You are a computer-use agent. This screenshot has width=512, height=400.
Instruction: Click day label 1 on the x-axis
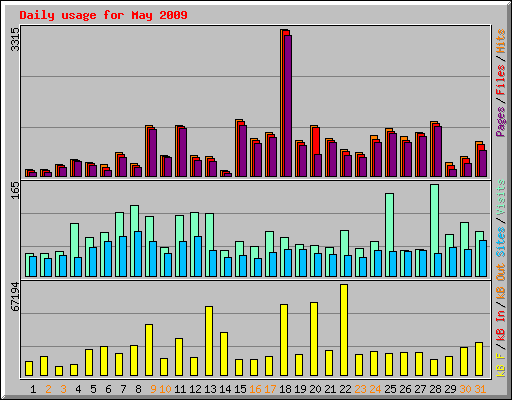(x=33, y=389)
